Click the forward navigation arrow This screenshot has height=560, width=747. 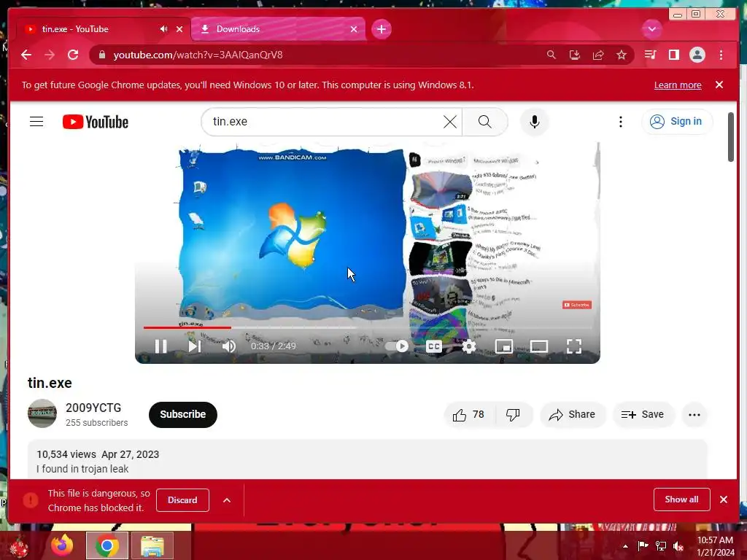50,55
